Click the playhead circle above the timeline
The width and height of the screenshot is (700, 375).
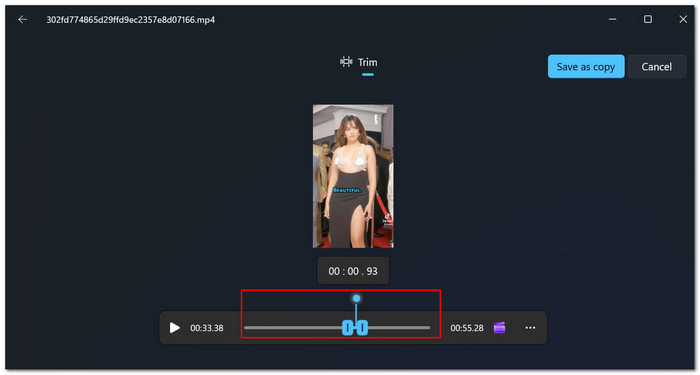click(356, 298)
